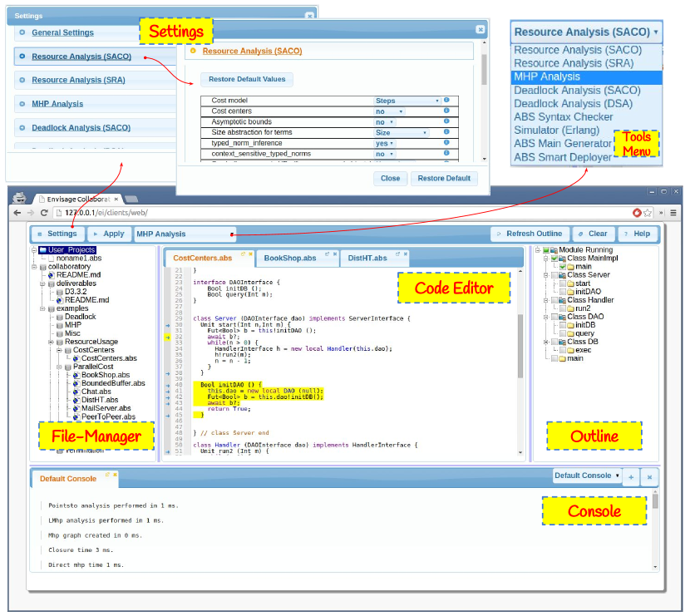This screenshot has width=690, height=616.
Task: Close the Default Console tab
Action: tap(115, 475)
